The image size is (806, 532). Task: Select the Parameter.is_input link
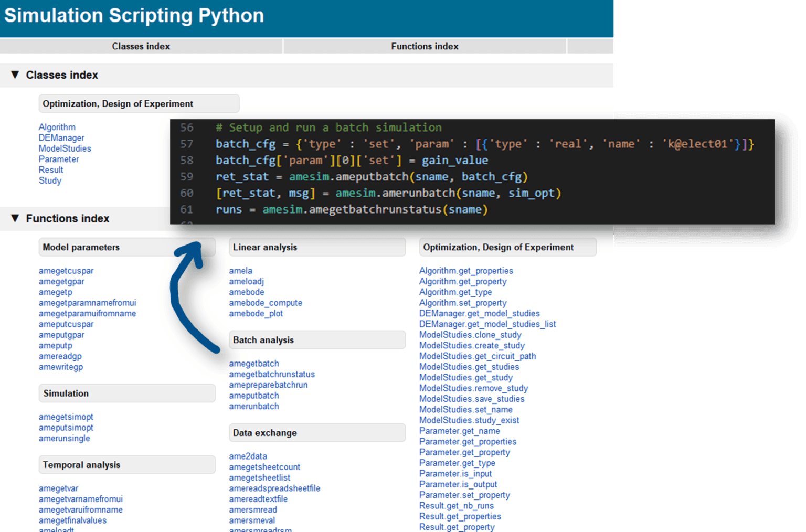click(455, 473)
